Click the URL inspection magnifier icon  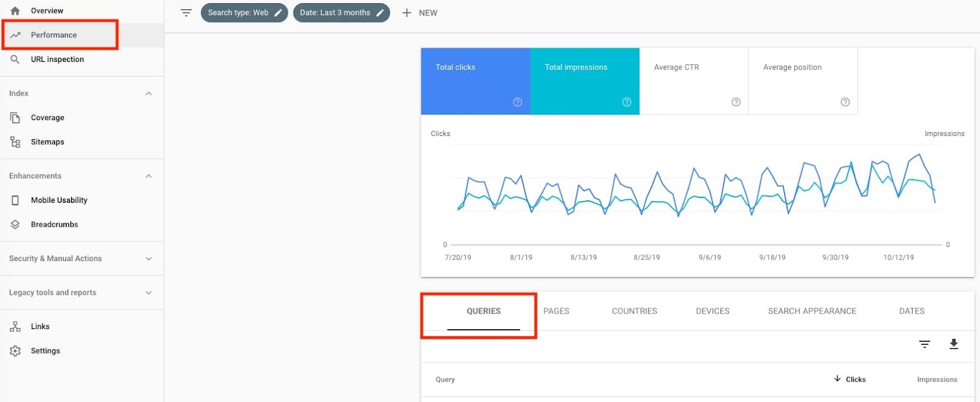click(15, 59)
